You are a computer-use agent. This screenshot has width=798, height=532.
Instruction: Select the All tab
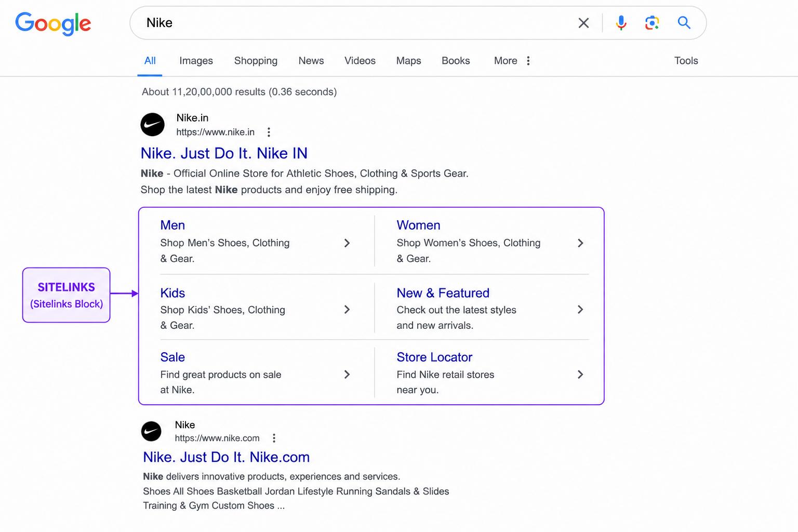coord(150,61)
